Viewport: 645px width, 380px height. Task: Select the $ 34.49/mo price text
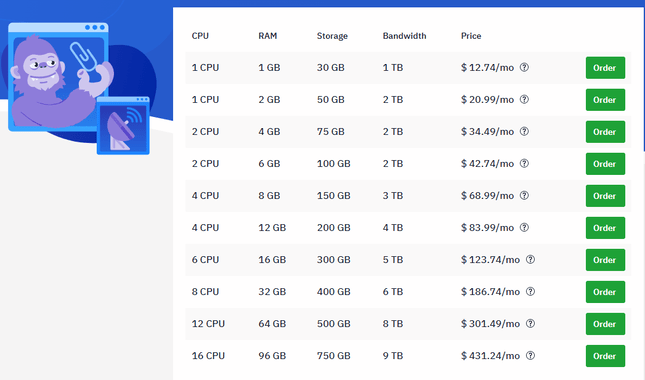point(487,132)
